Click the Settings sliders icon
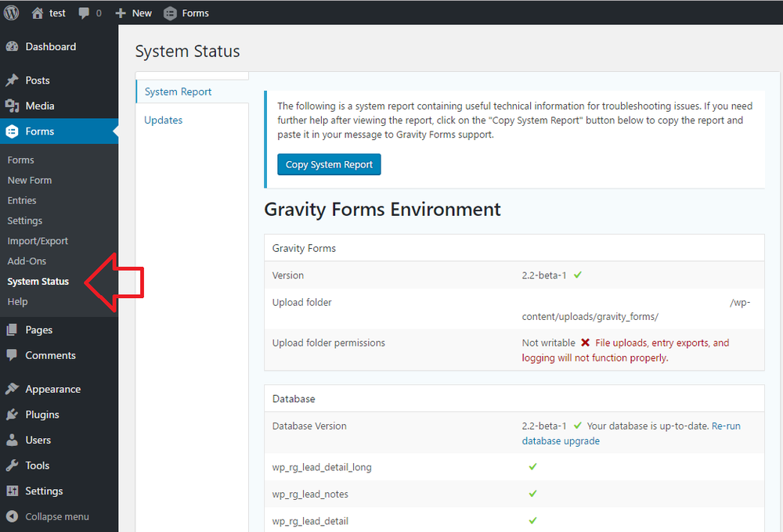 (x=12, y=491)
